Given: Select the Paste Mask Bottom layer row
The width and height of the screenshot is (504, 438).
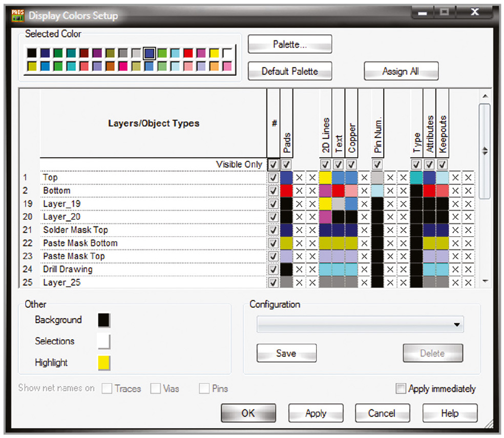Looking at the screenshot, I should tap(80, 243).
